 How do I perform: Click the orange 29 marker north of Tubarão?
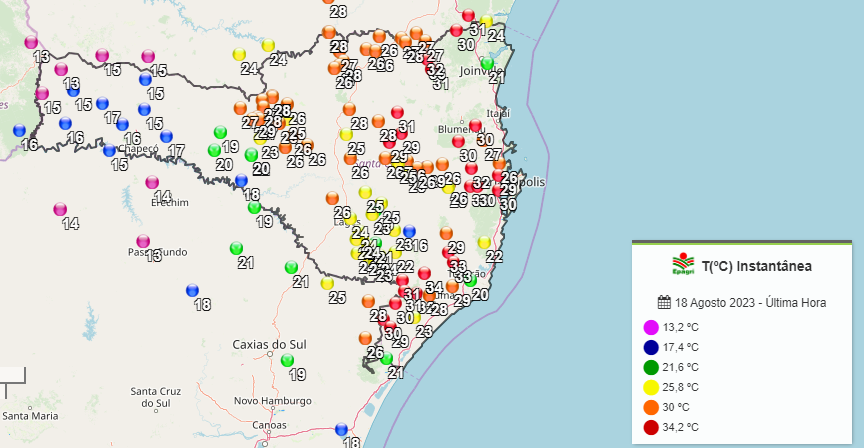[x=446, y=233]
